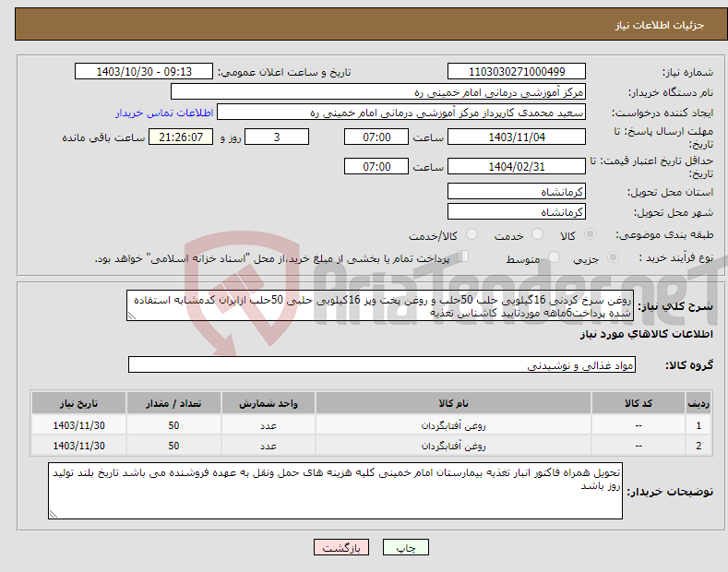The height and width of the screenshot is (572, 728).
Task: Click the buyer organization name field
Action: coord(378,92)
